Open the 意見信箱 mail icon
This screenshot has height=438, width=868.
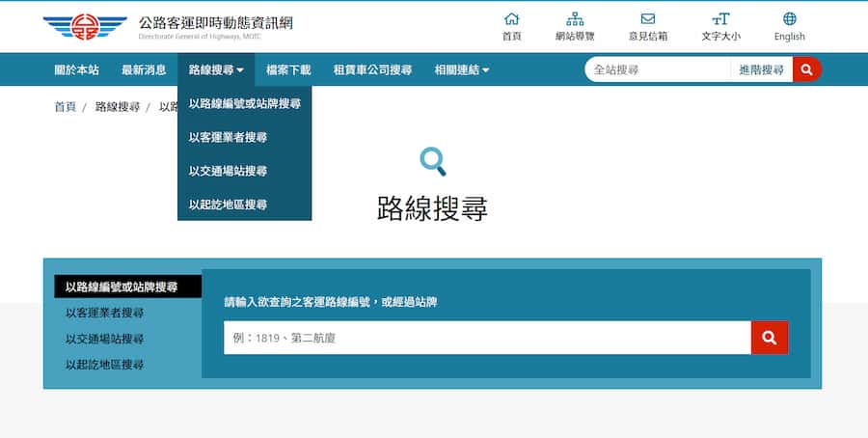coord(648,19)
